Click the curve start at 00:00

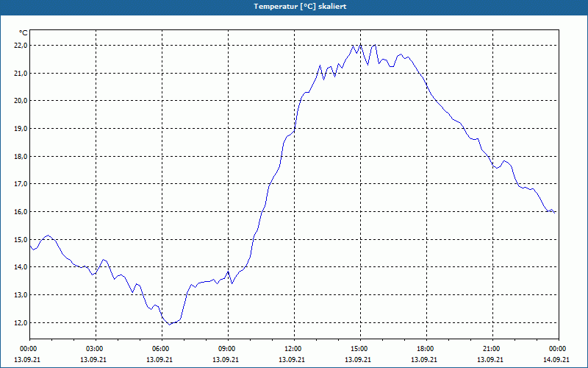point(30,246)
